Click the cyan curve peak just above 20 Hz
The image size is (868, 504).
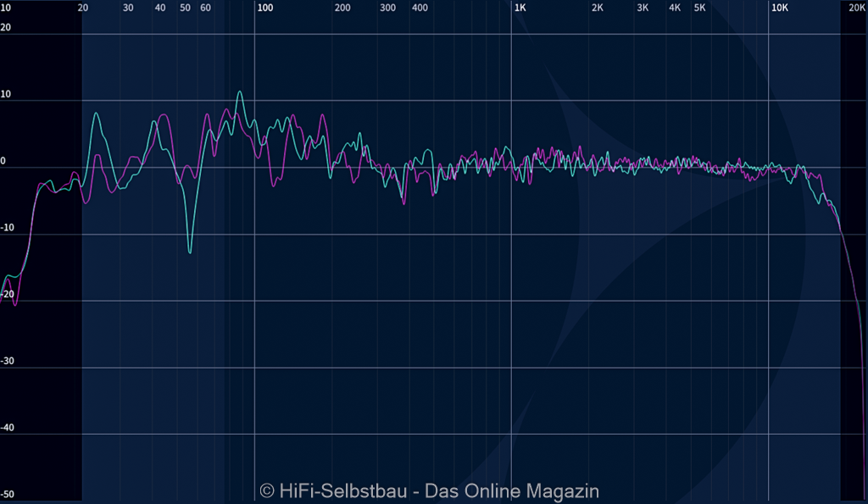[96, 113]
